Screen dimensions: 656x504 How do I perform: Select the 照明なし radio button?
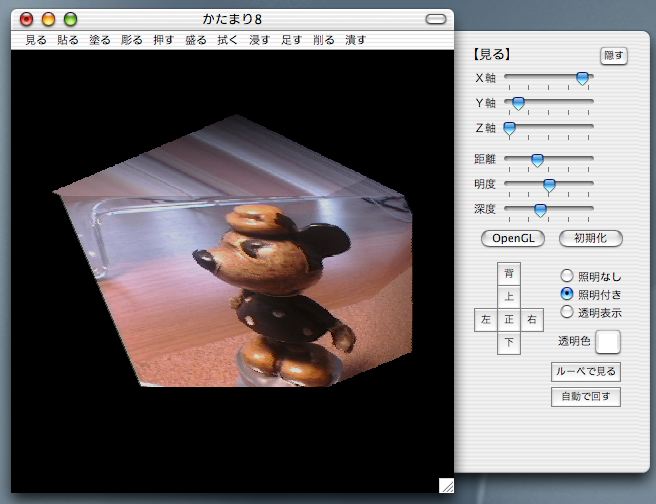tap(566, 276)
